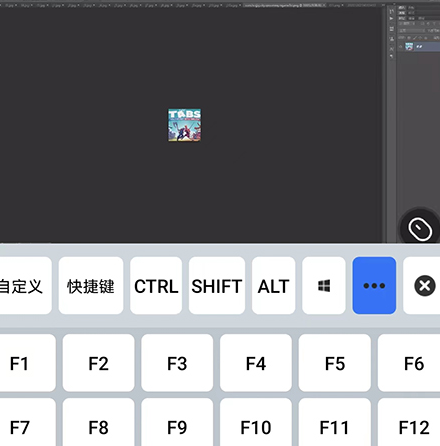Screen dimensions: 440x446
Task: Toggle the CTRL modifier key
Action: point(156,286)
